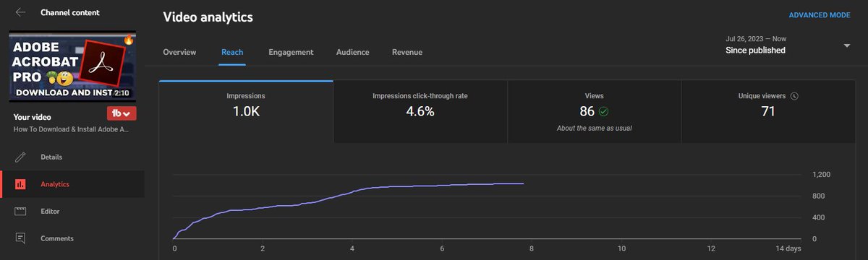
Task: Open the date range dropdown arrow
Action: point(846,45)
